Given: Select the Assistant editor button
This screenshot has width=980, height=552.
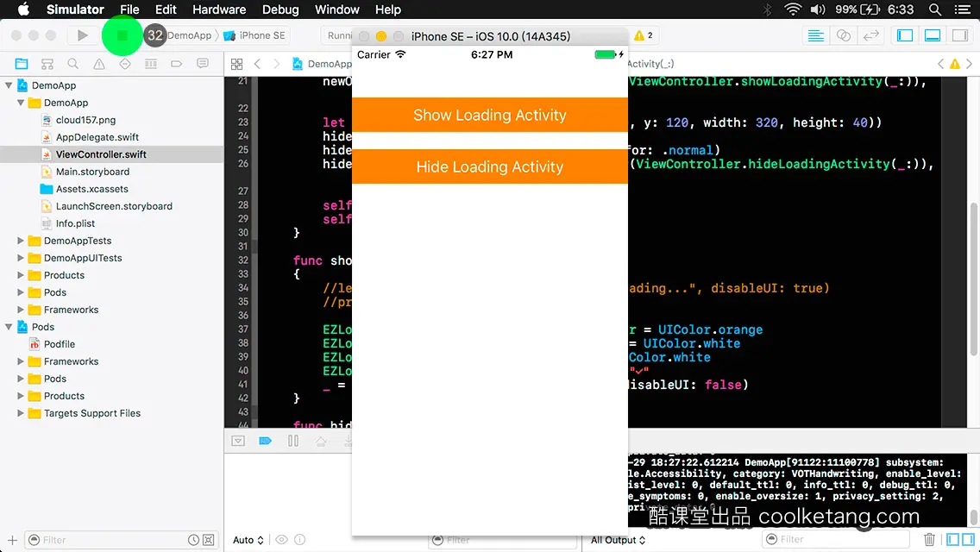Looking at the screenshot, I should [844, 35].
